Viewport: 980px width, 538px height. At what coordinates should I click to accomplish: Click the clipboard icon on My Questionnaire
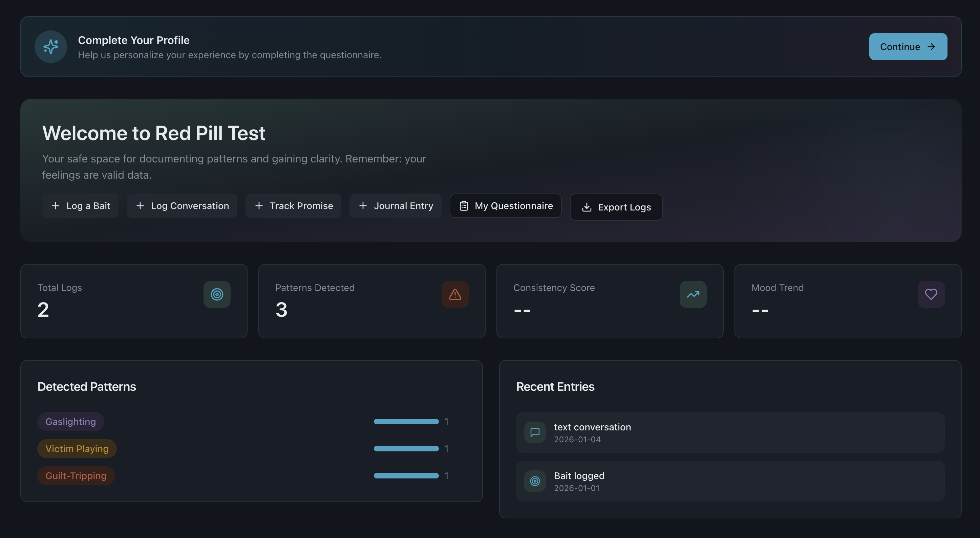(x=464, y=206)
